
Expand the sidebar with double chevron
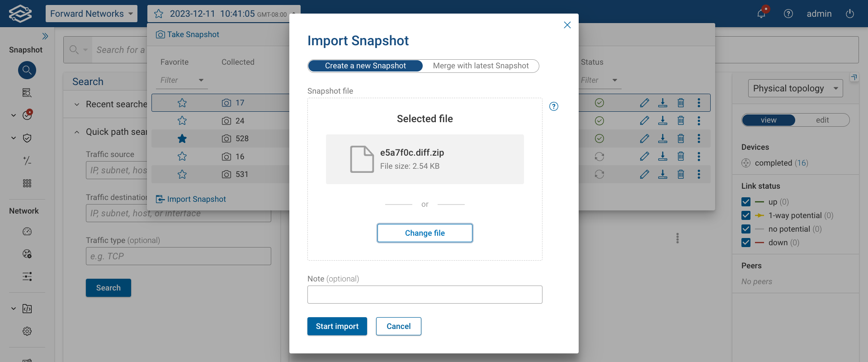coord(45,36)
